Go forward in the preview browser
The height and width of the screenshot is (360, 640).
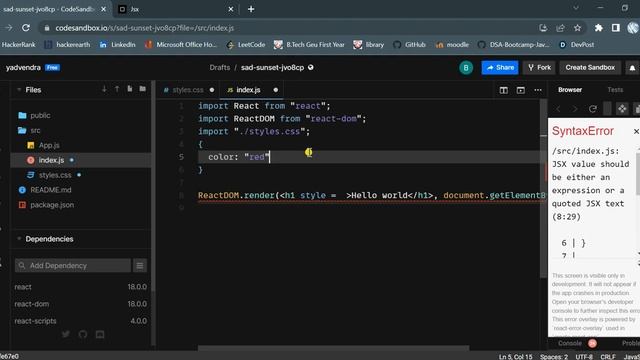tap(575, 109)
